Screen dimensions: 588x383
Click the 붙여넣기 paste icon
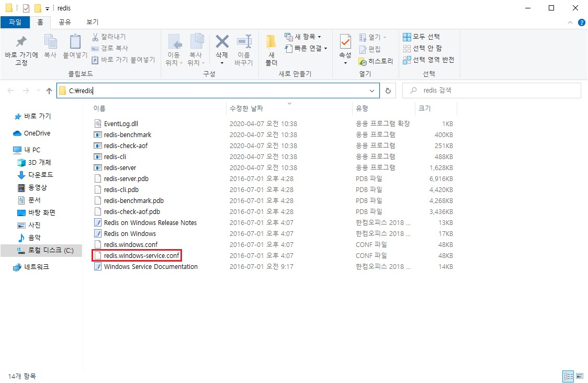(75, 41)
